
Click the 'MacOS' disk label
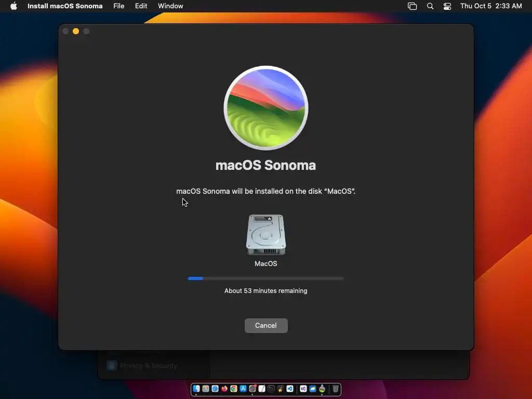(265, 263)
